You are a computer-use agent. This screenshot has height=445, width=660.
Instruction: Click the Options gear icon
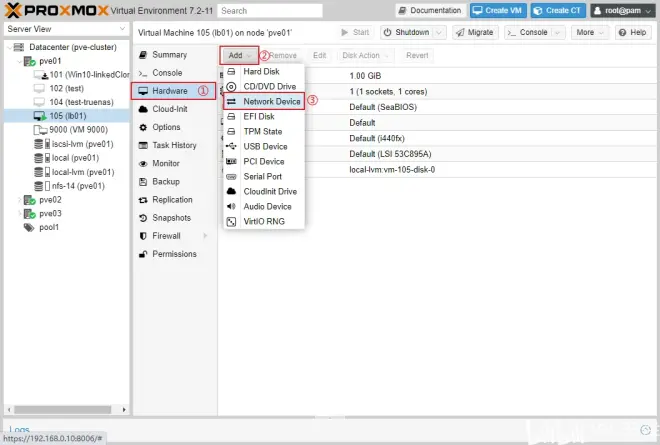[x=143, y=127]
